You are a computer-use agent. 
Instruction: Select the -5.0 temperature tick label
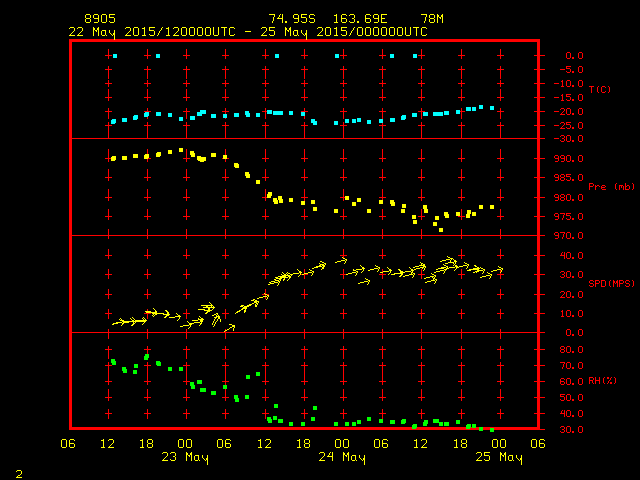pyautogui.click(x=571, y=70)
